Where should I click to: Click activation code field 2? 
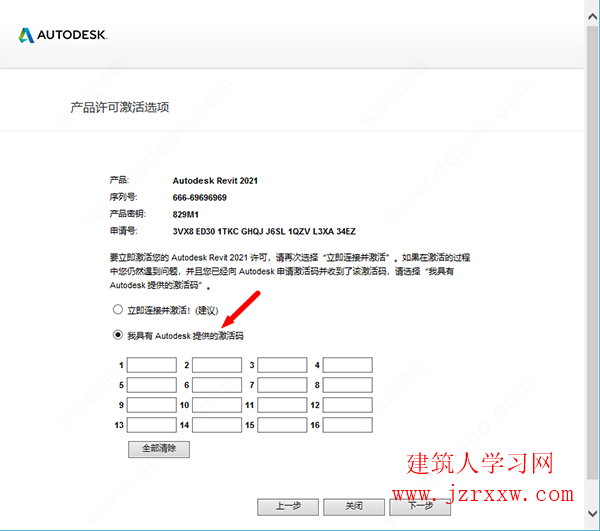[217, 365]
